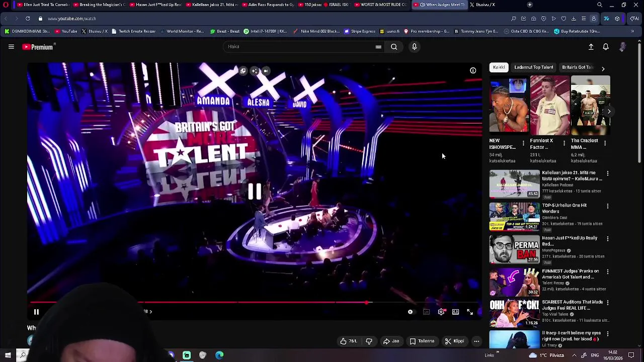Show more filter chips with right arrow
This screenshot has height=362, width=644.
pyautogui.click(x=603, y=68)
